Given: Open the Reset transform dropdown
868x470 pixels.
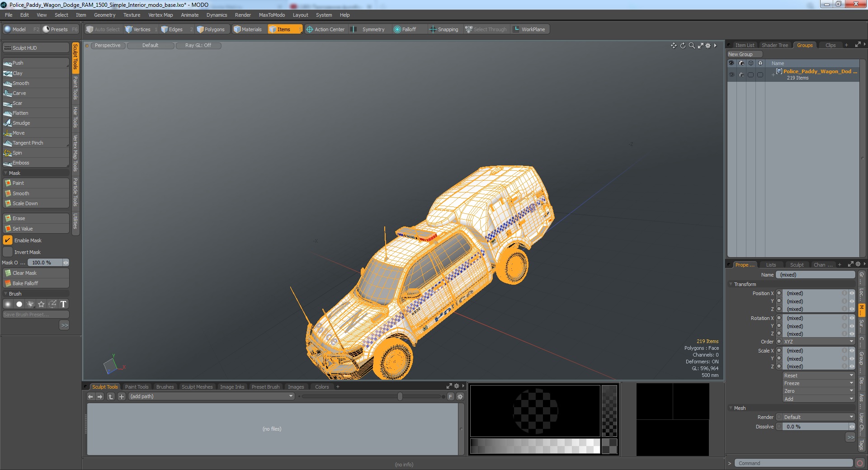Looking at the screenshot, I should pyautogui.click(x=818, y=376).
